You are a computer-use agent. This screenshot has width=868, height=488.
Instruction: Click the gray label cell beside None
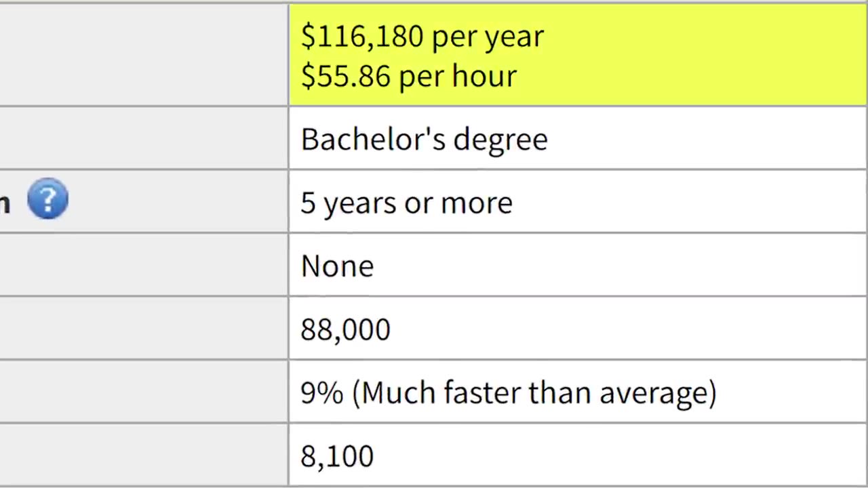[x=143, y=265]
